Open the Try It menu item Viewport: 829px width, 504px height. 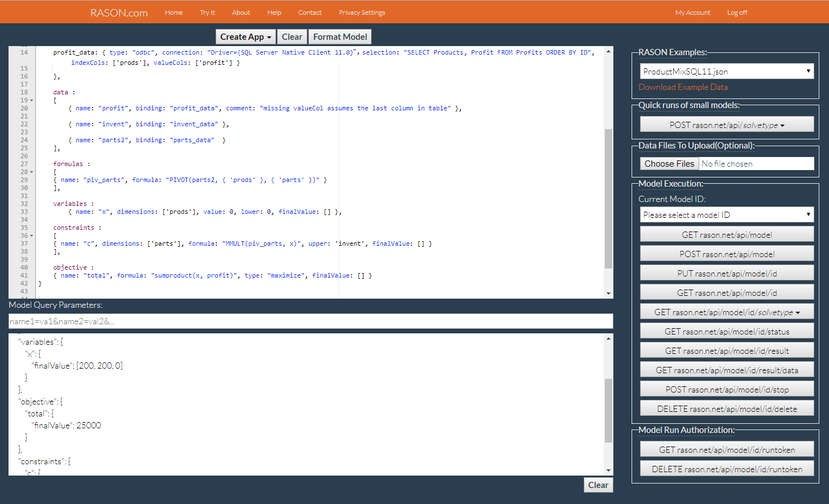coord(207,13)
